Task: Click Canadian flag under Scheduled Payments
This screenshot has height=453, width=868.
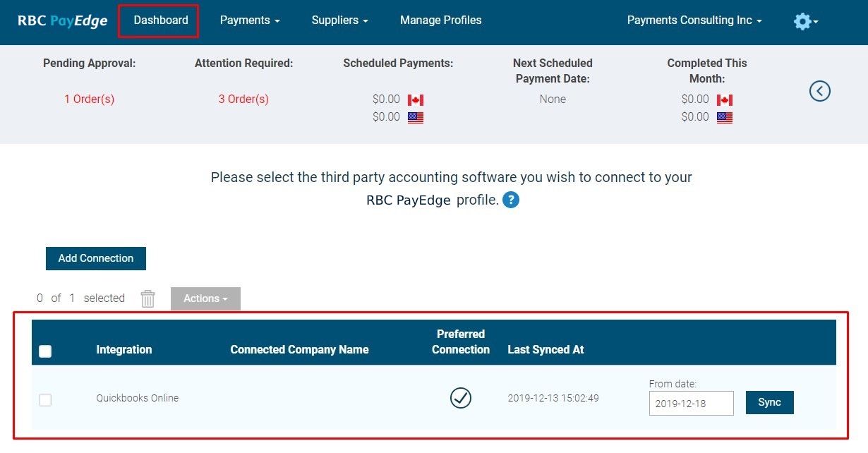Action: 416,100
